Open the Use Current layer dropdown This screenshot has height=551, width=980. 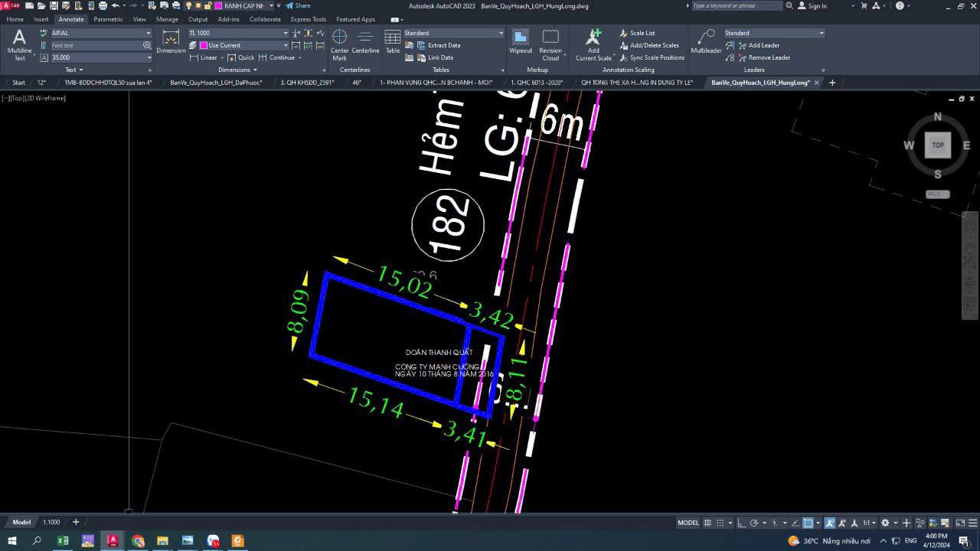(x=285, y=45)
